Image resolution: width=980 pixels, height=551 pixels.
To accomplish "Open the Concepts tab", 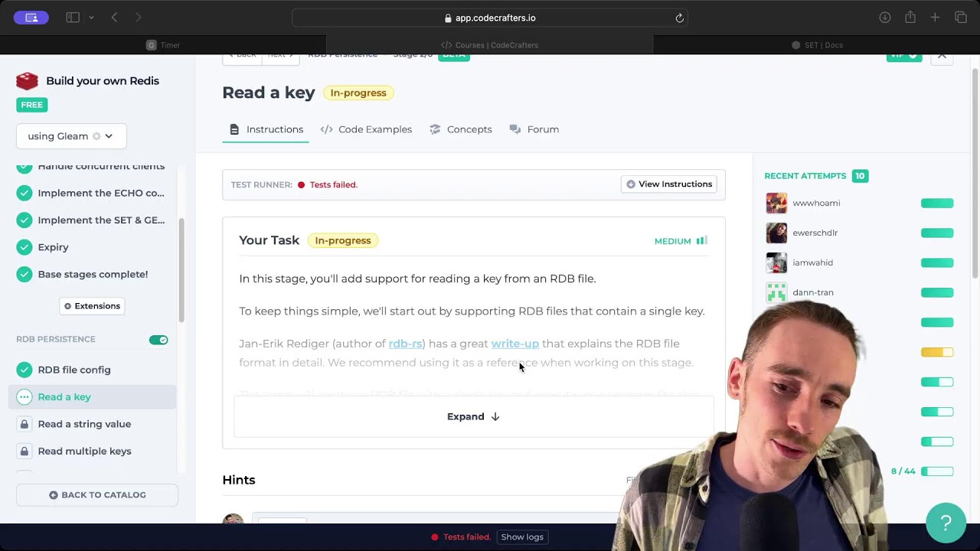I will [461, 129].
